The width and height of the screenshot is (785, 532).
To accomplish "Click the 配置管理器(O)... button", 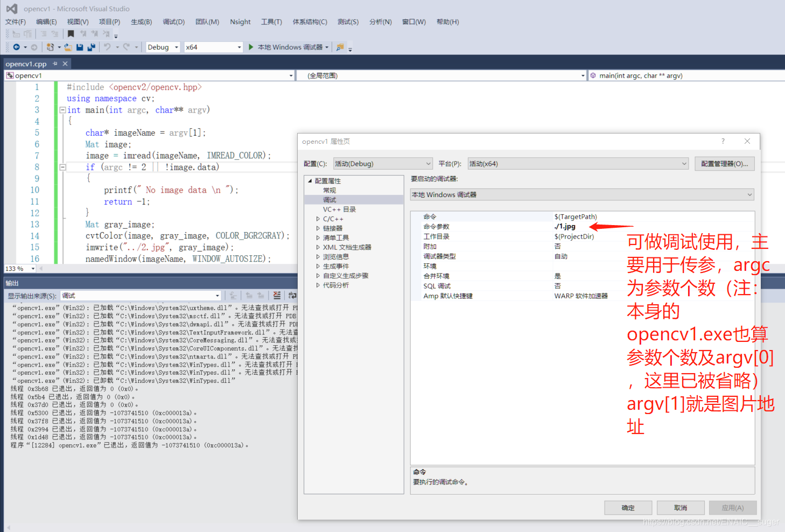I will pyautogui.click(x=725, y=164).
